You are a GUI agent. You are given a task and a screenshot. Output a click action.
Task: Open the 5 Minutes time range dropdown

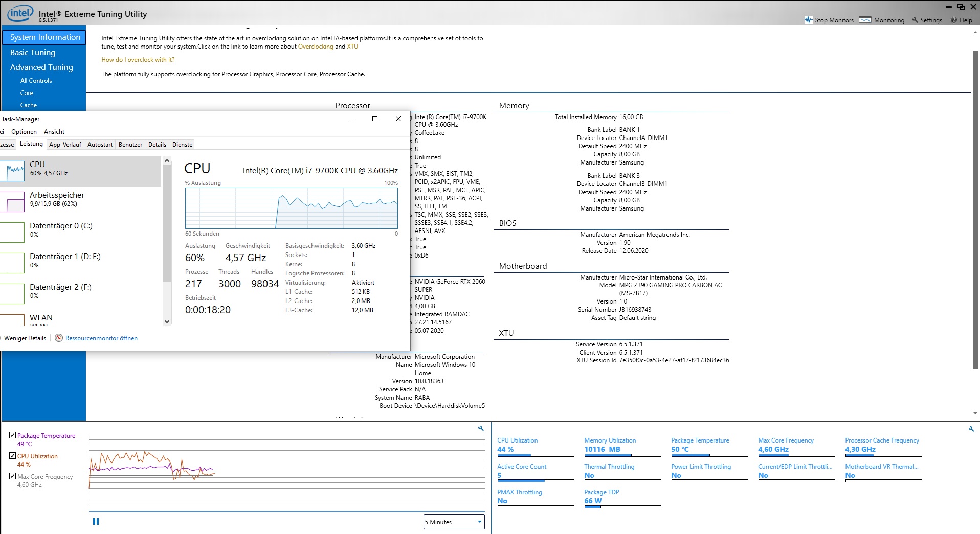[x=454, y=522]
